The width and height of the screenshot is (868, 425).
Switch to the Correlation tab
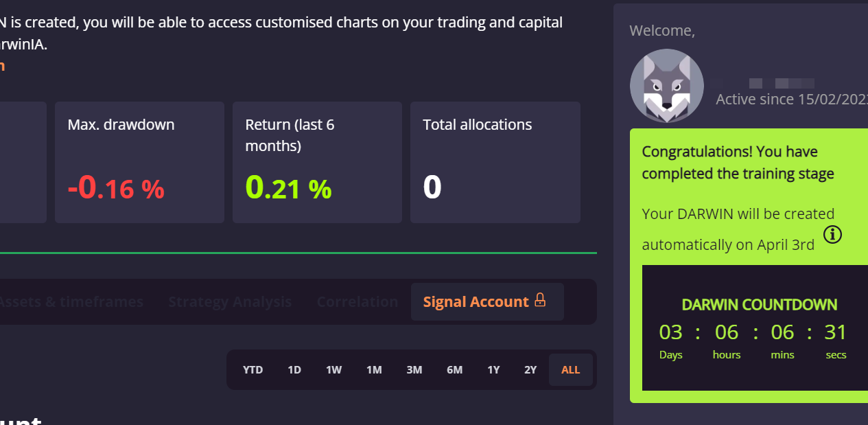357,301
